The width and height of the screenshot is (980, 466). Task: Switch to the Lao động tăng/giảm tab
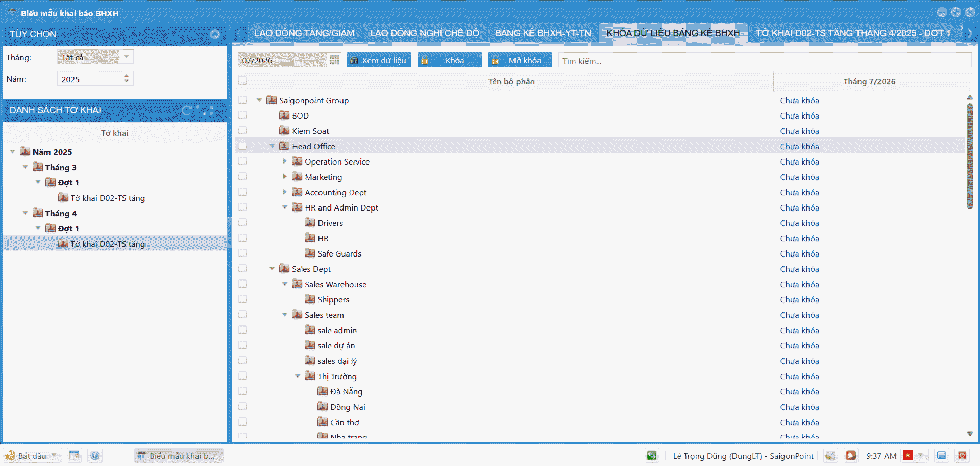click(304, 33)
